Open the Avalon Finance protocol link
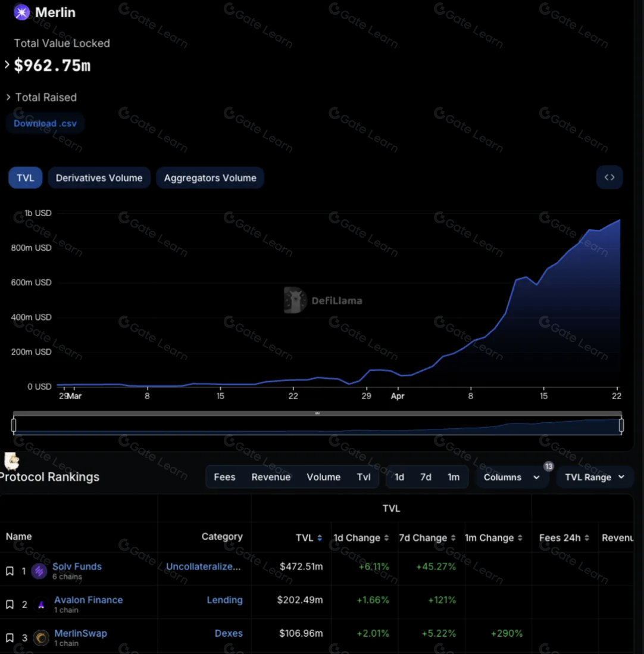Viewport: 644px width, 654px height. 88,600
